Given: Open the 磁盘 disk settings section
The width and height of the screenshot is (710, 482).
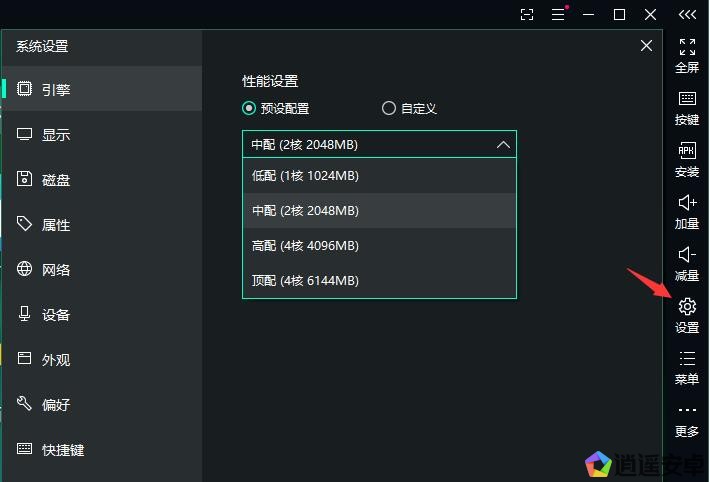Looking at the screenshot, I should (56, 180).
